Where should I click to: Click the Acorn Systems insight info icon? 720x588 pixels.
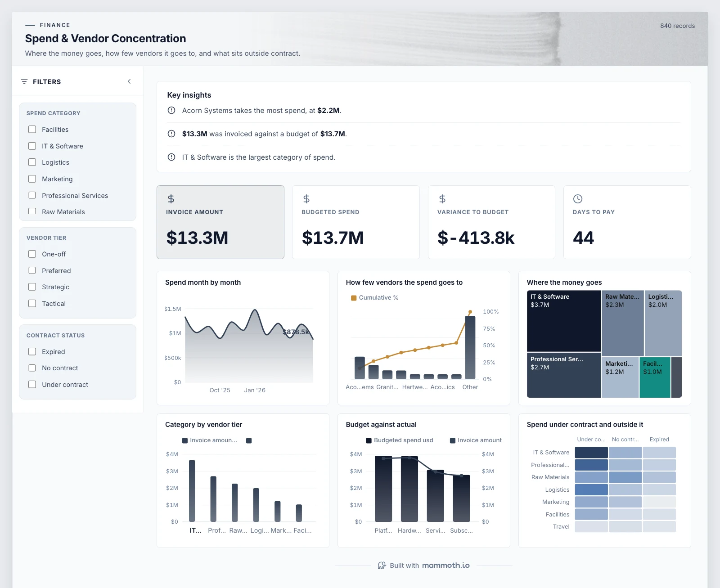click(171, 110)
